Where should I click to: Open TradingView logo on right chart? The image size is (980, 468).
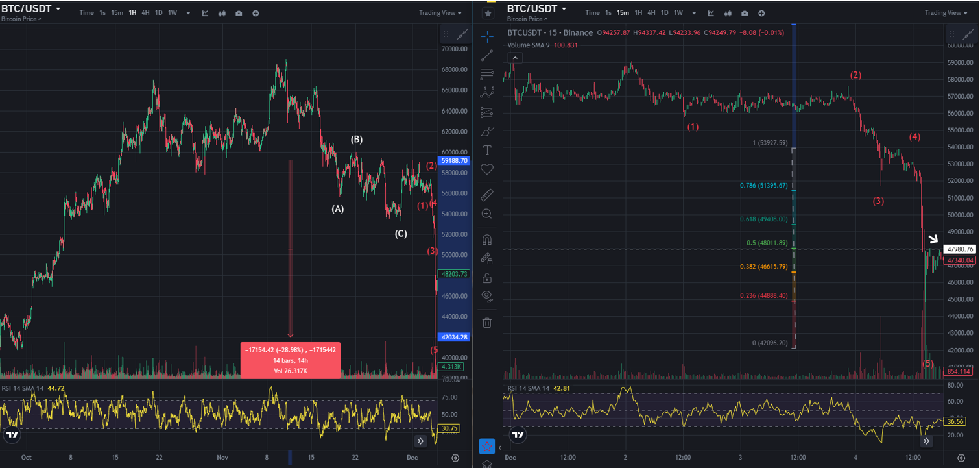coord(517,435)
